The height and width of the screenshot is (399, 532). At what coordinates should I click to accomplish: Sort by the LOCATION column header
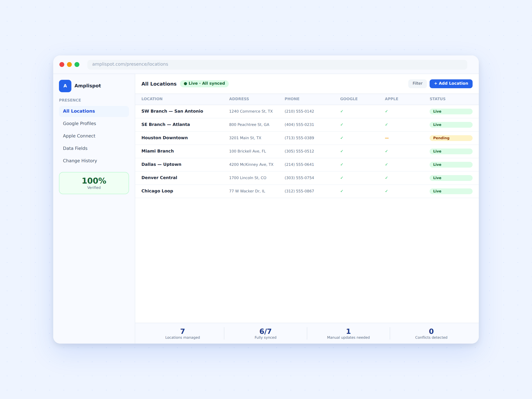[152, 99]
